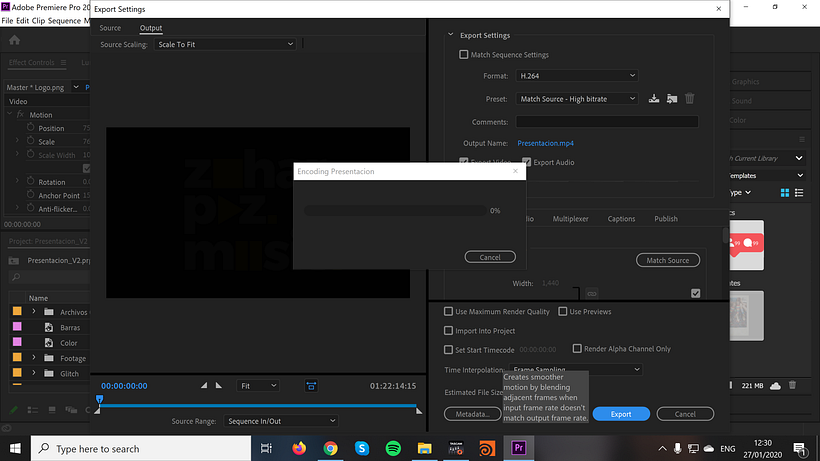The width and height of the screenshot is (820, 461).
Task: Click the orange label swatch for Footage
Action: click(x=17, y=358)
